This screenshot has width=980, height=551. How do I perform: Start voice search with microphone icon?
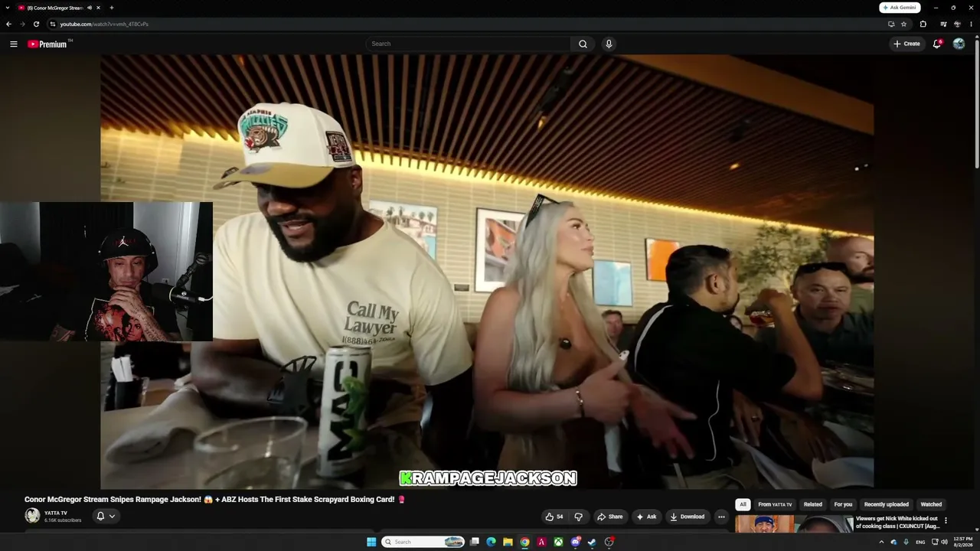tap(609, 44)
